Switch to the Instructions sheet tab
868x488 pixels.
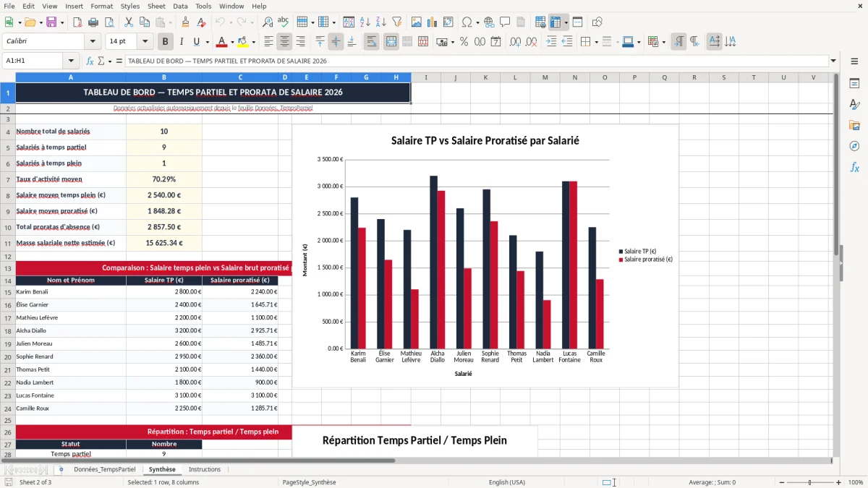click(205, 469)
